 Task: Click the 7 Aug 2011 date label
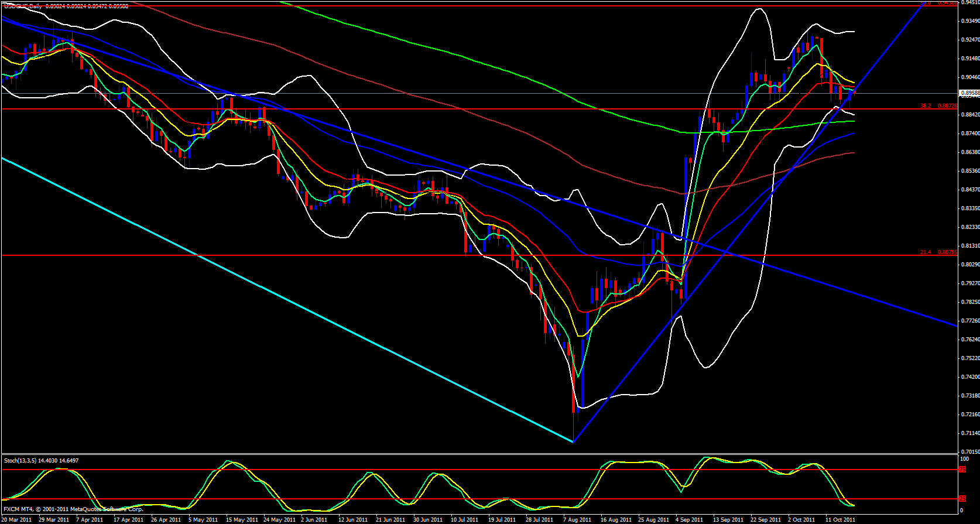pyautogui.click(x=577, y=520)
